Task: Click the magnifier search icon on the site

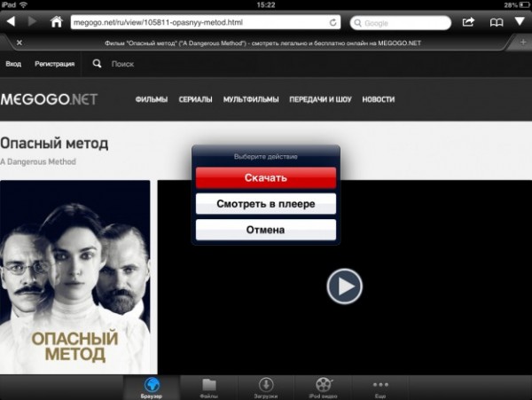Action: tap(98, 64)
